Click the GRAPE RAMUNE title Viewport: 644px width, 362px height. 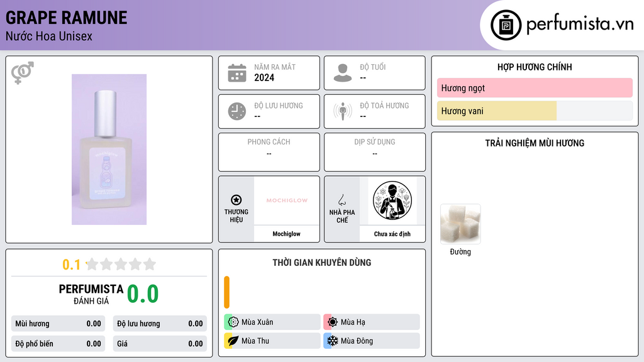[67, 18]
